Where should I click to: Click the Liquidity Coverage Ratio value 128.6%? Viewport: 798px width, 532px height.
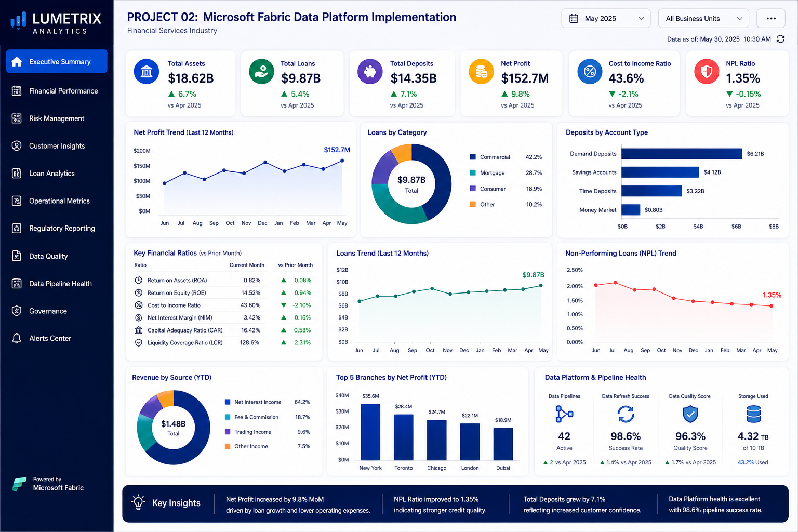click(x=249, y=342)
